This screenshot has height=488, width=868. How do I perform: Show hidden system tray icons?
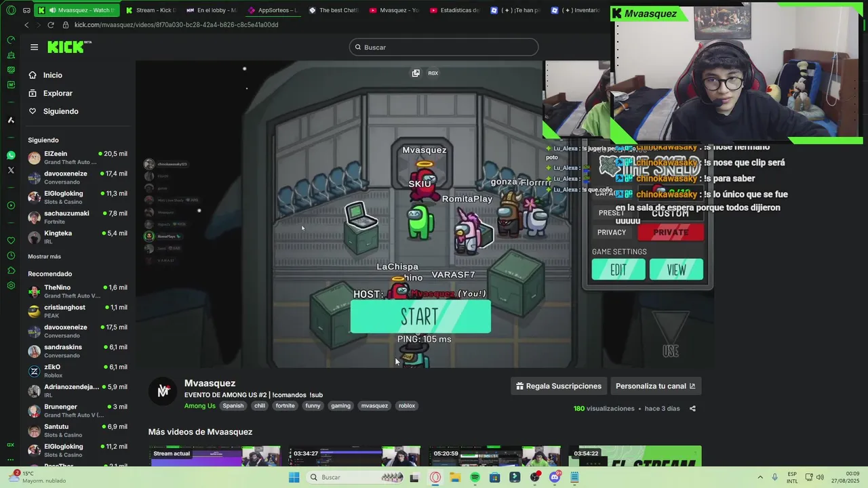pyautogui.click(x=759, y=477)
